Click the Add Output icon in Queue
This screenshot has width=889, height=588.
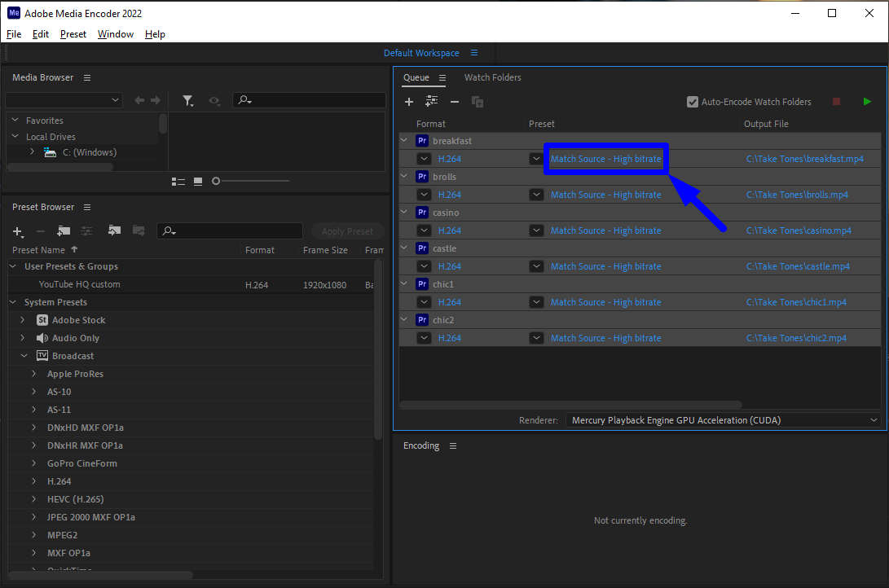click(432, 102)
